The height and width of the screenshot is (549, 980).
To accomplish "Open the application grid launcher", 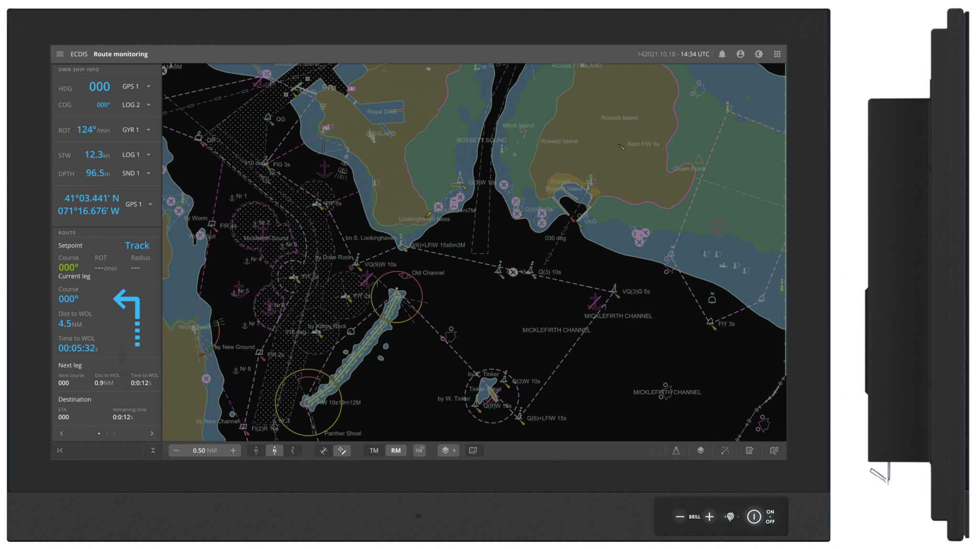I will coord(777,54).
